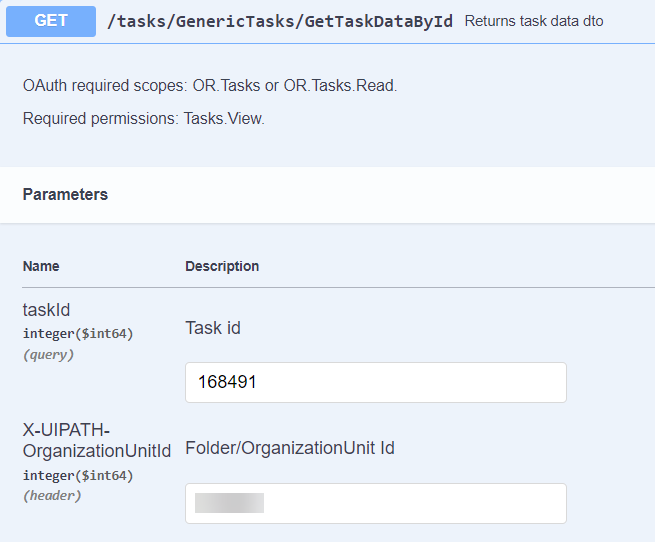Click the Name column header

(x=41, y=266)
